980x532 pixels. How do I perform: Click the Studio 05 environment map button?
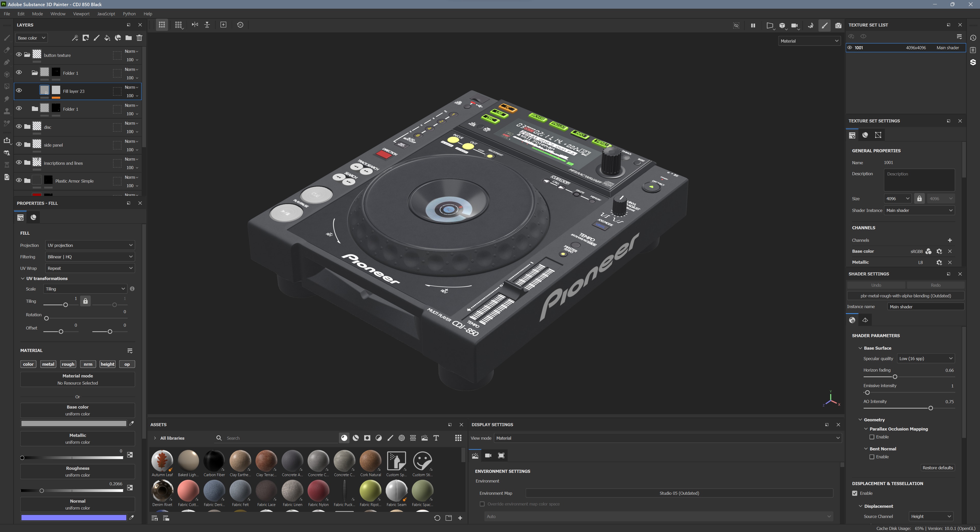(x=679, y=493)
